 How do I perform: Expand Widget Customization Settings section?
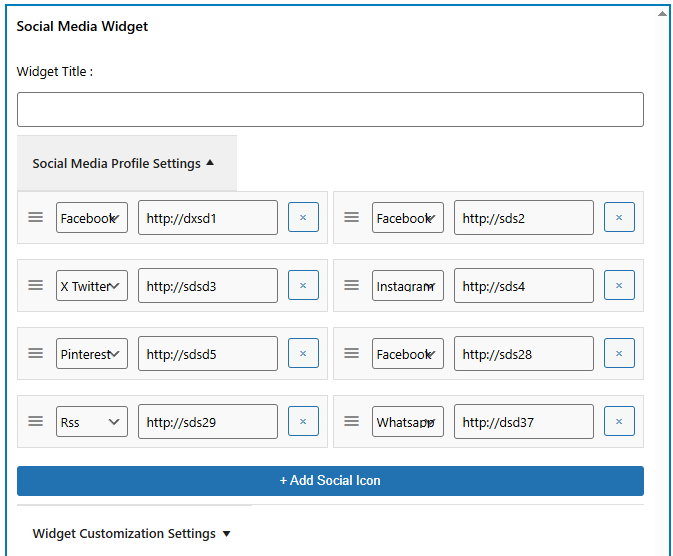[132, 533]
